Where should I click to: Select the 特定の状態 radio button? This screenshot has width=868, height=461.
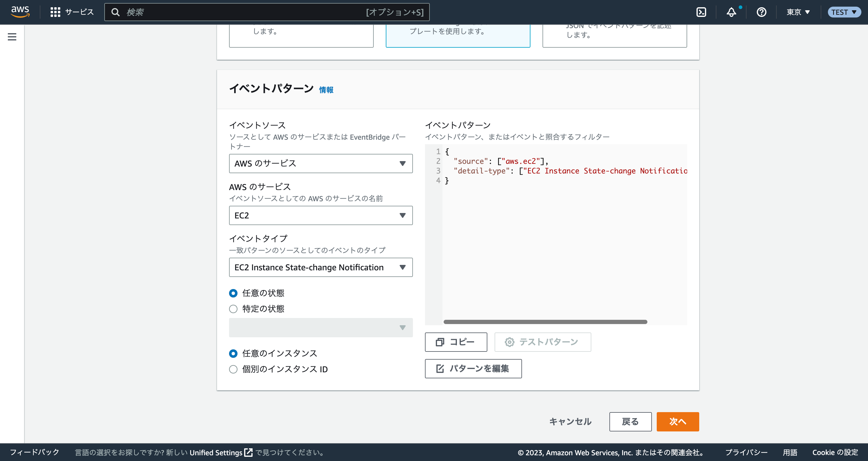click(x=233, y=309)
